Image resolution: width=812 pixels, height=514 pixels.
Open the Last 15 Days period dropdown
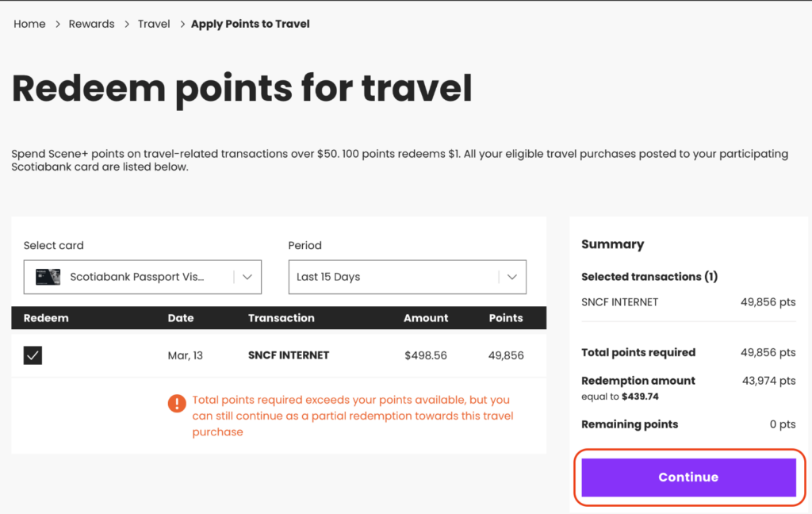(x=407, y=277)
